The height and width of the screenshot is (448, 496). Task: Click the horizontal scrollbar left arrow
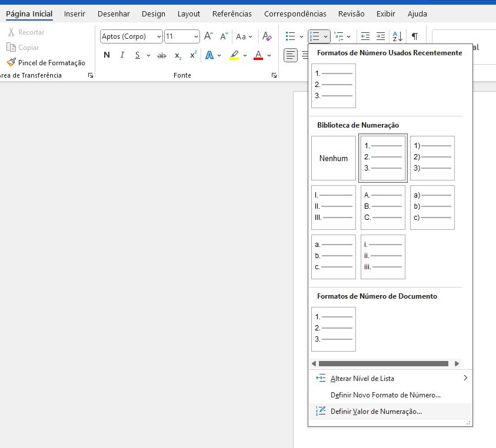click(314, 363)
